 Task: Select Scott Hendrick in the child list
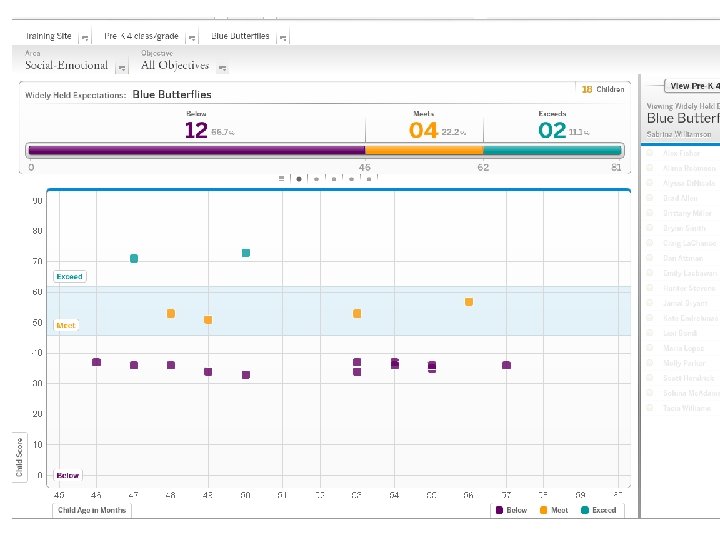[689, 378]
